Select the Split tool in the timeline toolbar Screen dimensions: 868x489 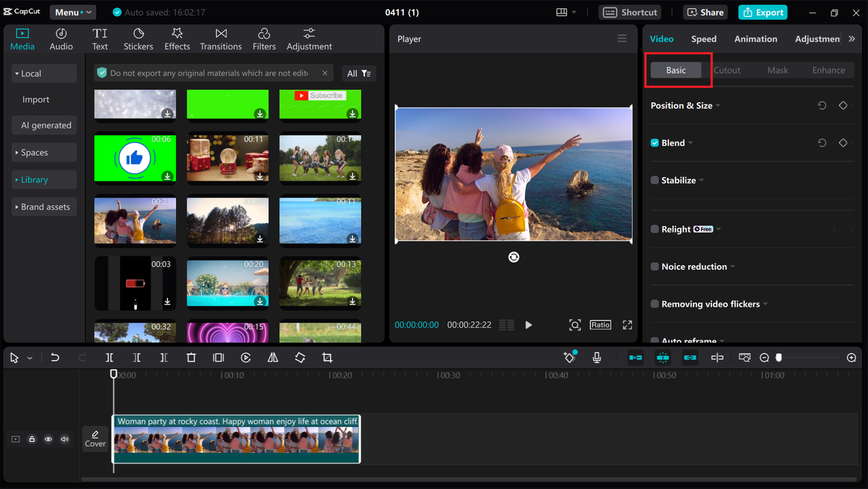click(109, 357)
